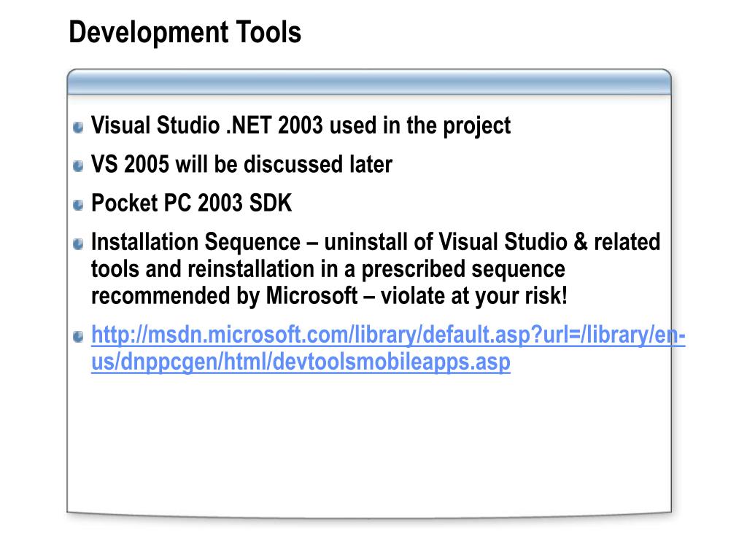Click the bullet icon beside 'VS 2005'
The height and width of the screenshot is (560, 747).
tap(78, 166)
